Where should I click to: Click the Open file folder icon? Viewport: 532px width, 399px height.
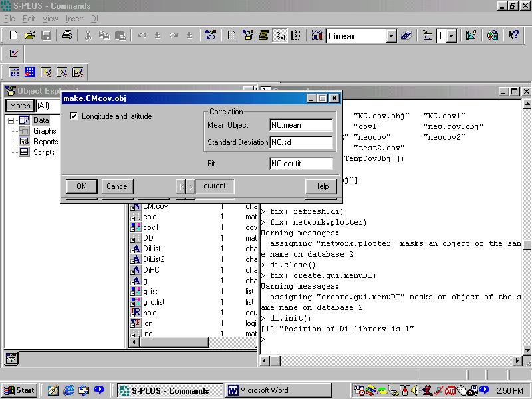click(30, 35)
